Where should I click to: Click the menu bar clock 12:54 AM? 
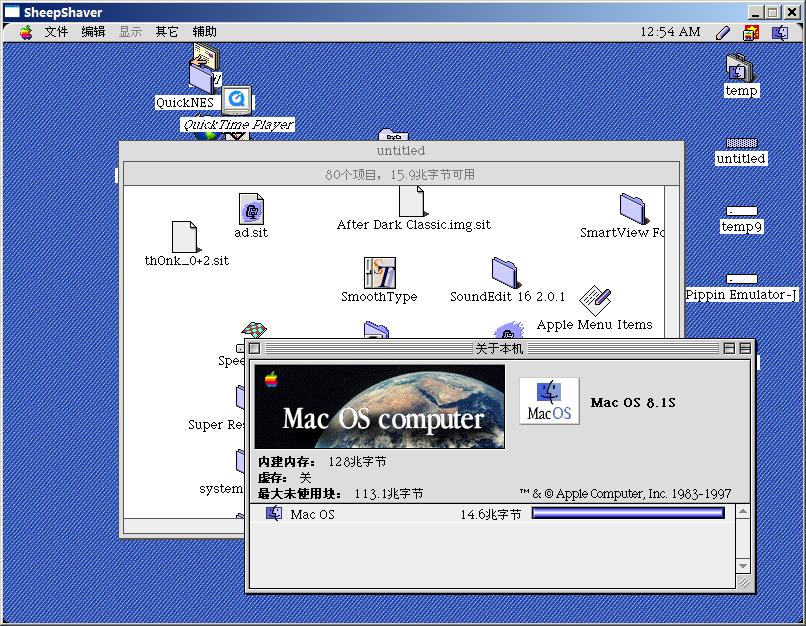[670, 32]
